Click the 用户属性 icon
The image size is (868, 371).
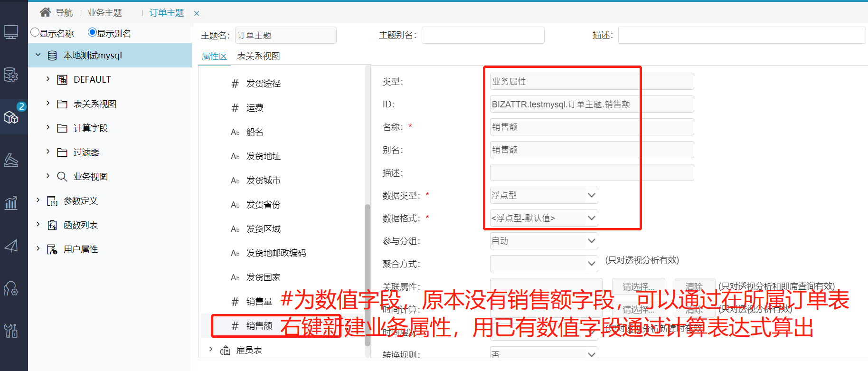pyautogui.click(x=52, y=249)
